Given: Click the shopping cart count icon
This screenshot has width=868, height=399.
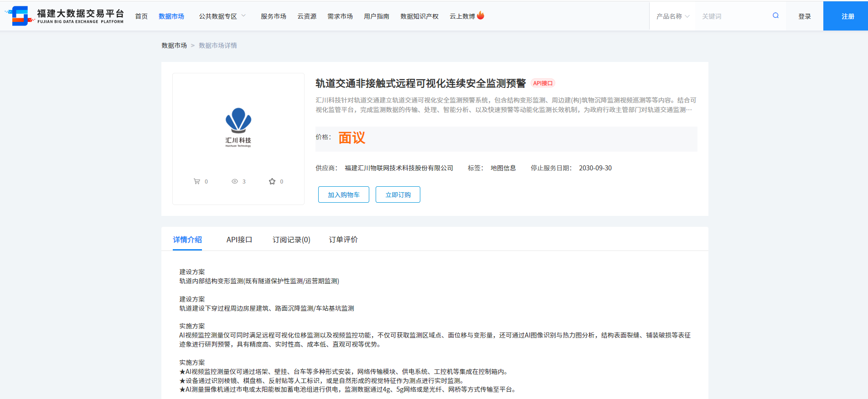Looking at the screenshot, I should (x=197, y=181).
